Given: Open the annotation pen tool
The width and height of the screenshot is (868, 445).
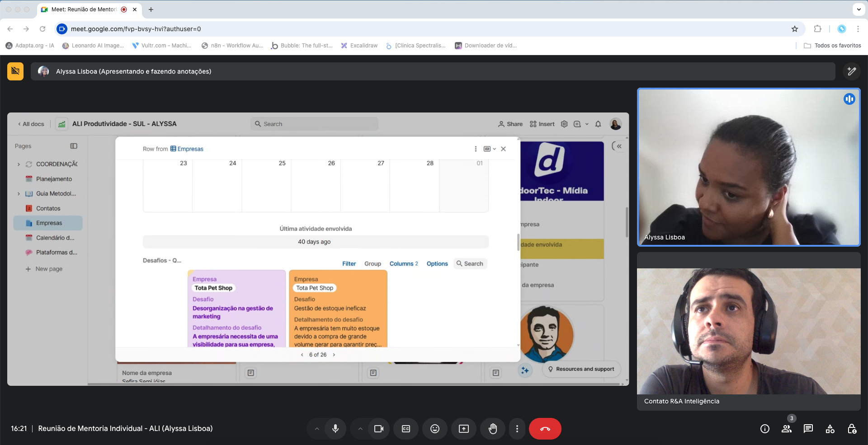Looking at the screenshot, I should click(852, 71).
